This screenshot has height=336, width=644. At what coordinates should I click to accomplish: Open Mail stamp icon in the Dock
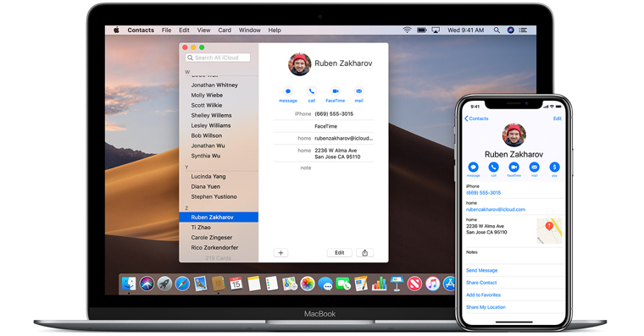coord(201,284)
